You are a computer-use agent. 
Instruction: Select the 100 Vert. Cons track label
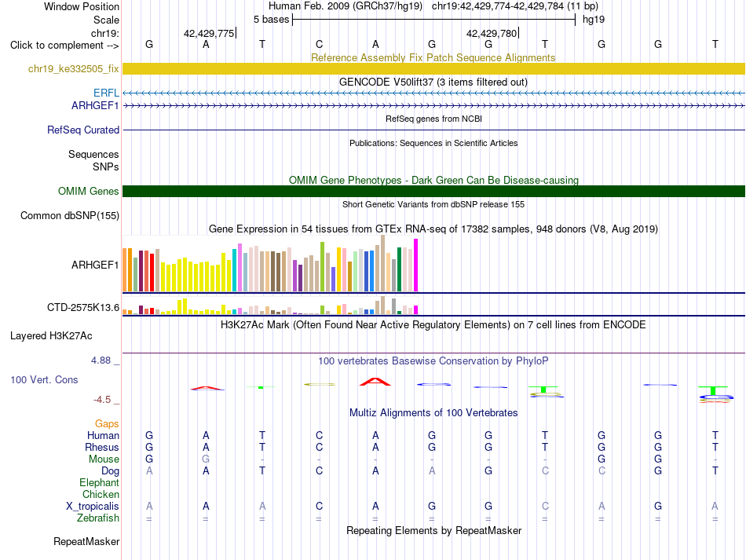coord(44,379)
